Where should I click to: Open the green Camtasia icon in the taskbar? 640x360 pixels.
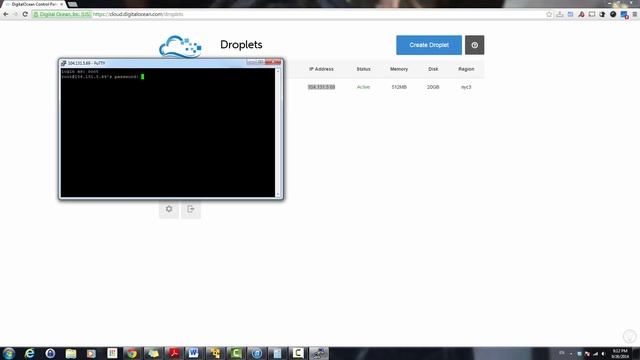point(236,353)
